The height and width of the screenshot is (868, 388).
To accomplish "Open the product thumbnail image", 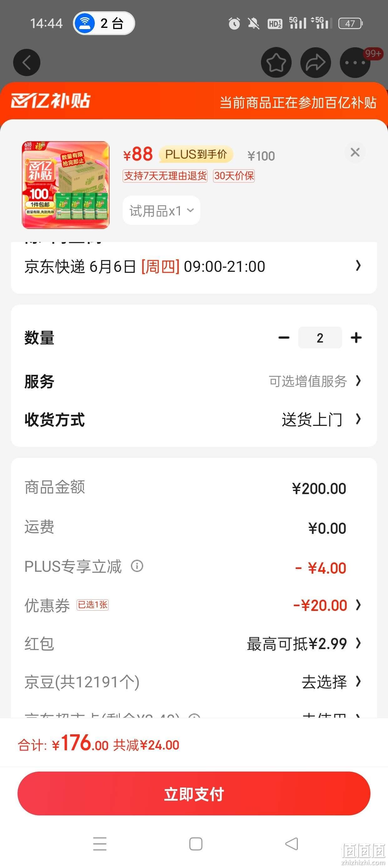I will point(66,185).
